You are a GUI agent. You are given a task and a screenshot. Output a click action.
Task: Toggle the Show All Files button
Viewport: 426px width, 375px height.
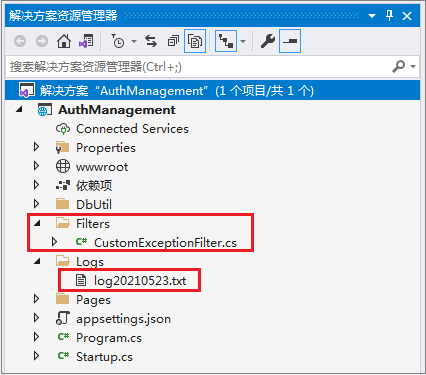pyautogui.click(x=195, y=41)
